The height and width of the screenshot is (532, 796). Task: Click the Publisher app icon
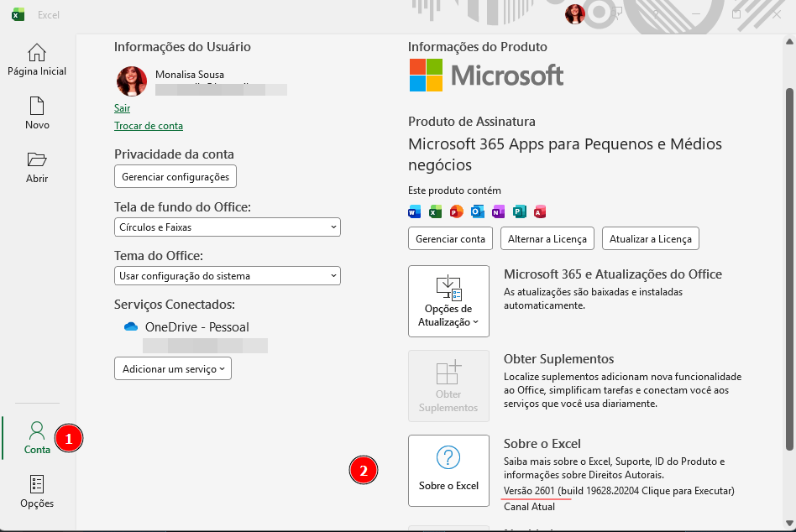click(519, 211)
